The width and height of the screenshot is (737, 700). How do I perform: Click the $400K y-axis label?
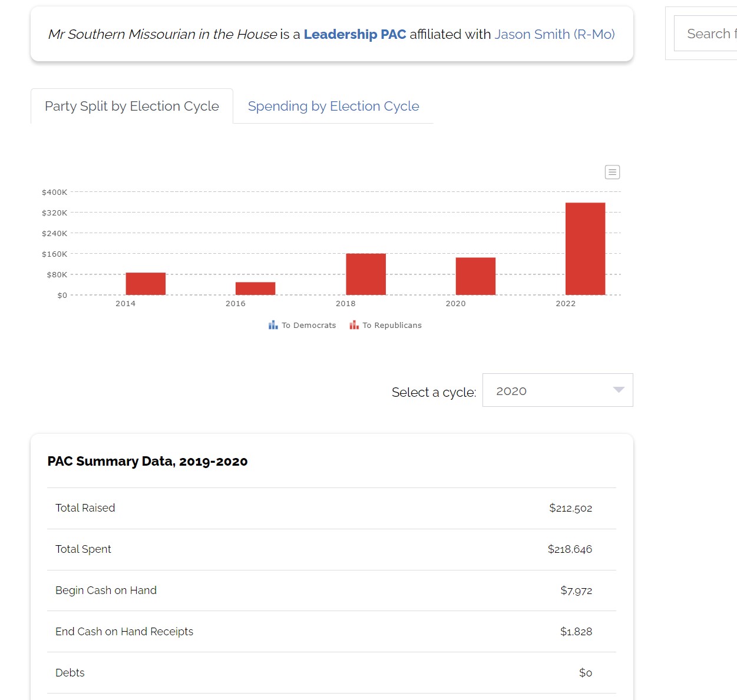click(x=55, y=193)
